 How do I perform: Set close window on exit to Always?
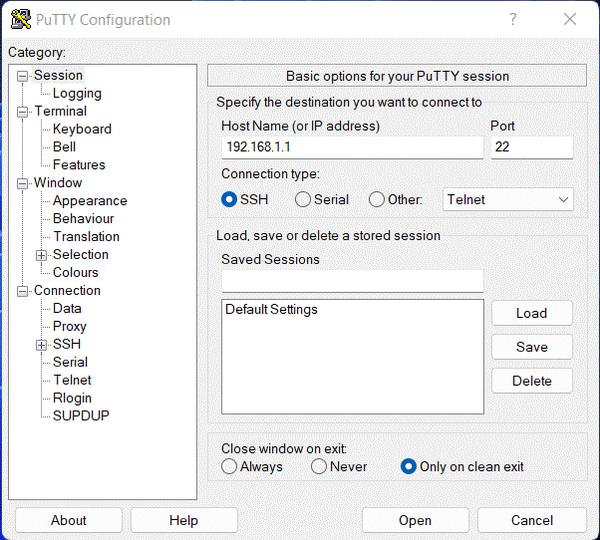pos(230,466)
